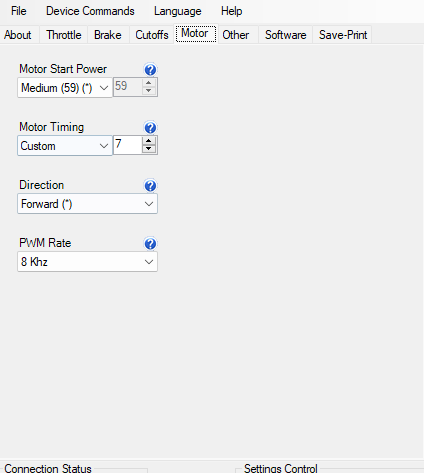Open the PWM Rate 8 Khz dropdown
This screenshot has height=473, width=424.
tap(87, 262)
